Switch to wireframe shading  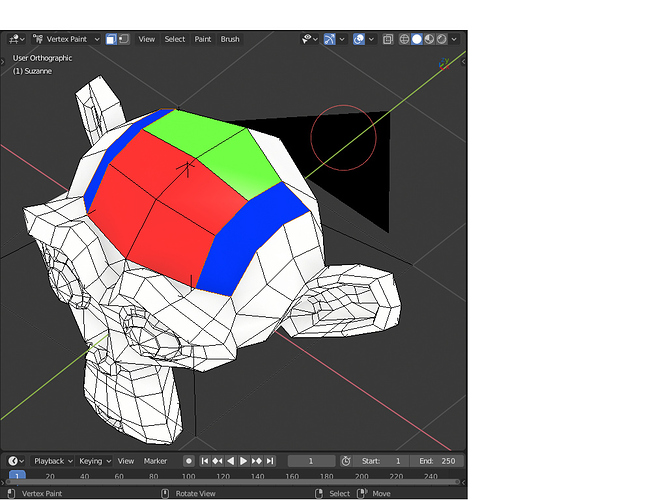click(x=404, y=39)
